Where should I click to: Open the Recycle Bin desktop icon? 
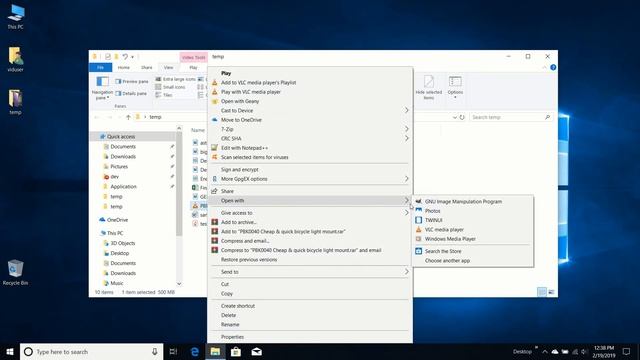pos(16,272)
